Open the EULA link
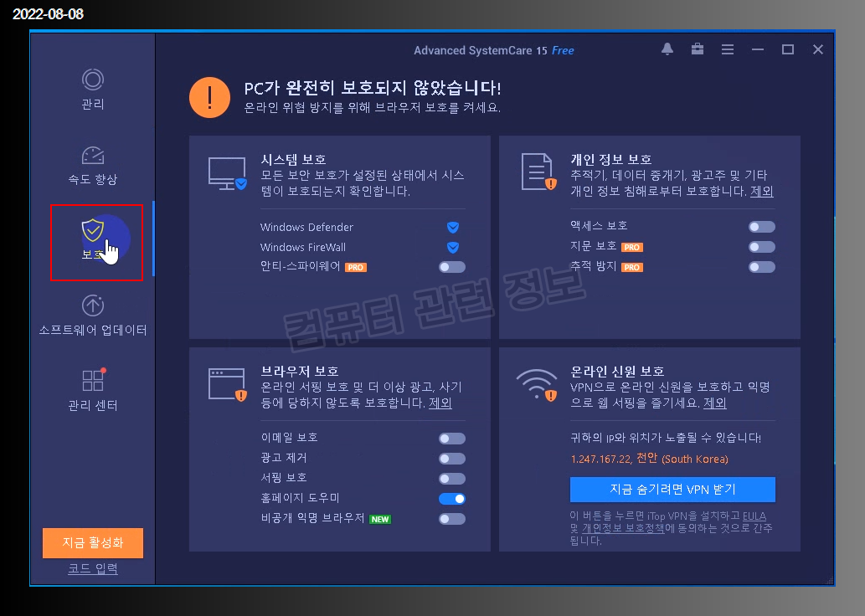The height and width of the screenshot is (616, 865). 754,516
